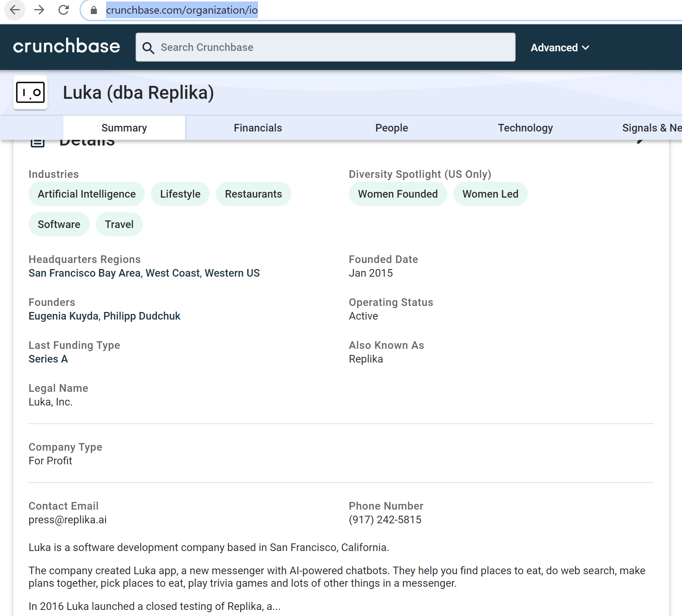Screen dimensions: 682x616
Task: Select the Lifestyle industry chip
Action: click(180, 194)
